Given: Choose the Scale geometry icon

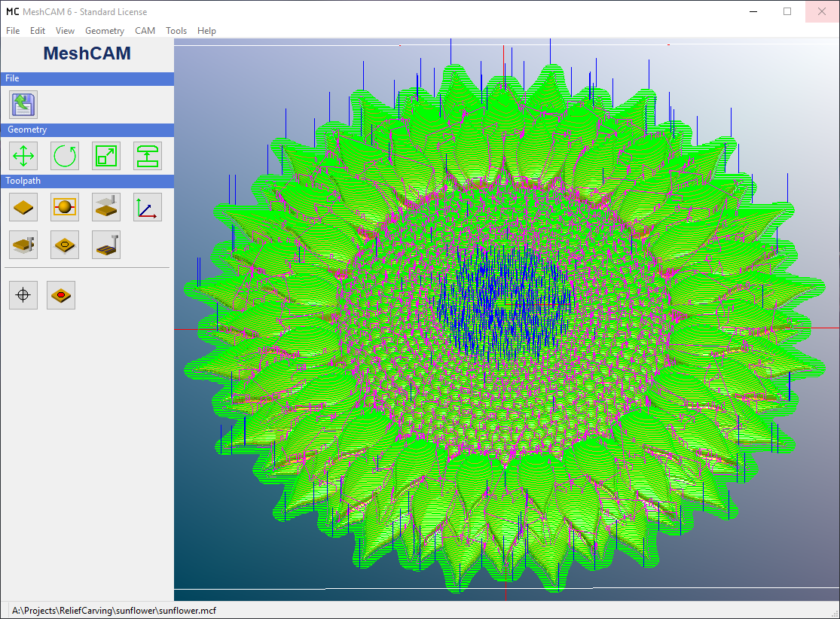Looking at the screenshot, I should coord(106,156).
